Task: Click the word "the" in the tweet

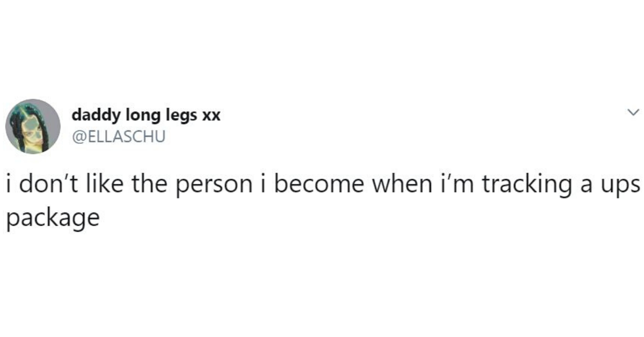Action: (144, 184)
